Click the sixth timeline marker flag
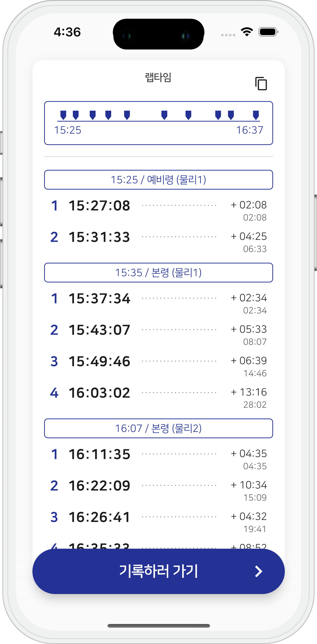Image resolution: width=317 pixels, height=644 pixels. pyautogui.click(x=164, y=115)
